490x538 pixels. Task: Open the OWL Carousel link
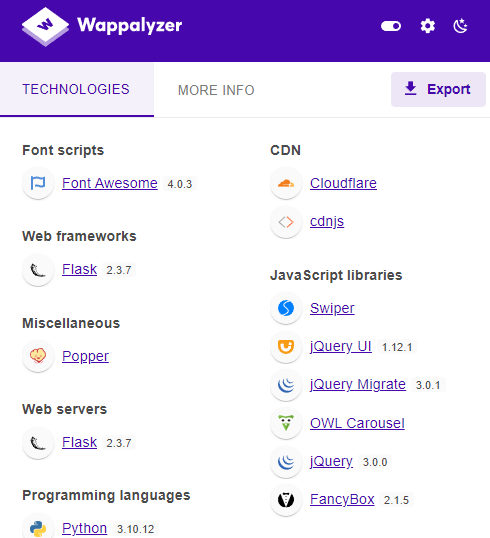358,423
